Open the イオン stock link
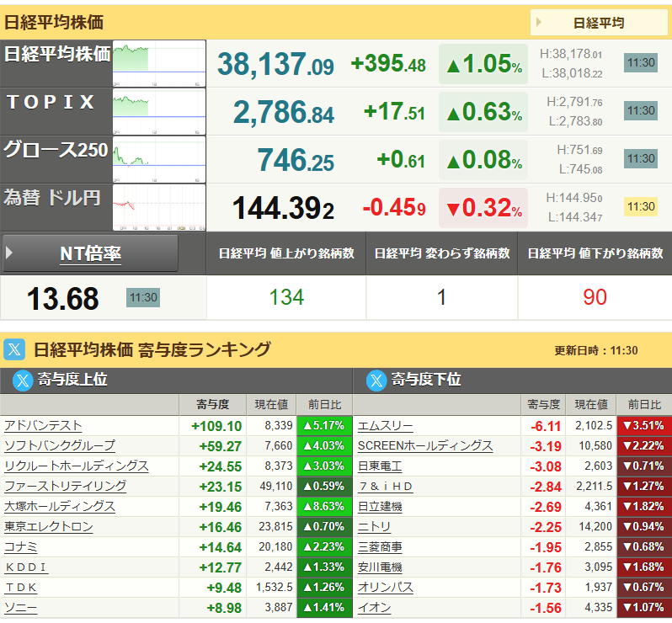This screenshot has height=623, width=672. click(x=374, y=608)
